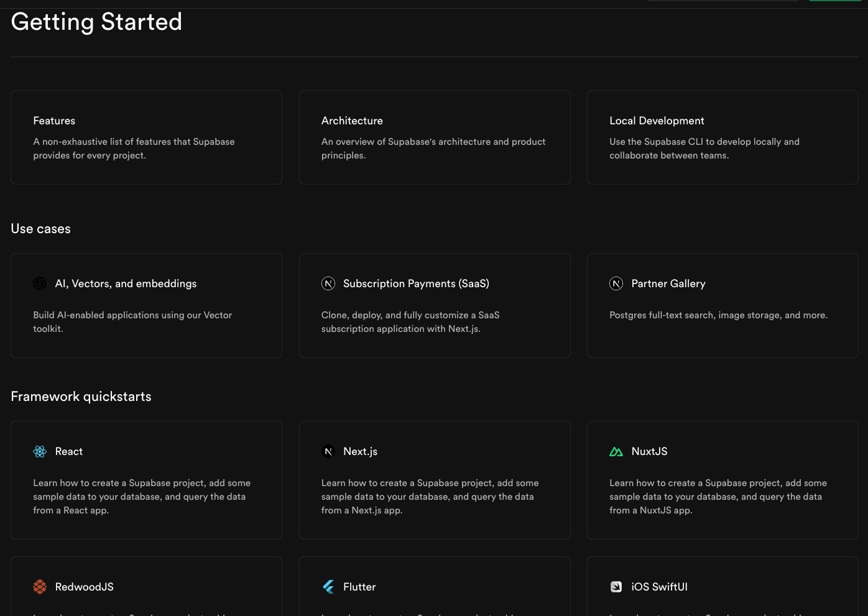Select the AI, Vectors, and embeddings title

click(x=126, y=283)
